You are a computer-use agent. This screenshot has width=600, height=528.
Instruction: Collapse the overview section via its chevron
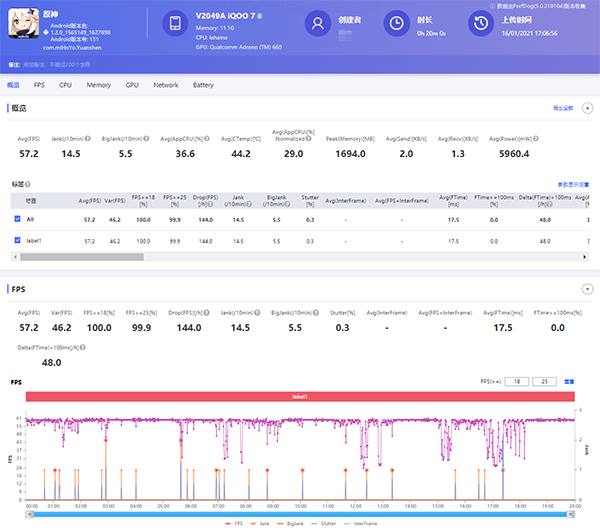click(587, 107)
